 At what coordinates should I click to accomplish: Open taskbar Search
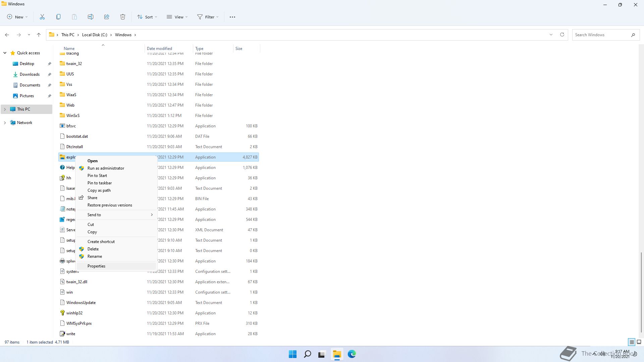pos(307,354)
